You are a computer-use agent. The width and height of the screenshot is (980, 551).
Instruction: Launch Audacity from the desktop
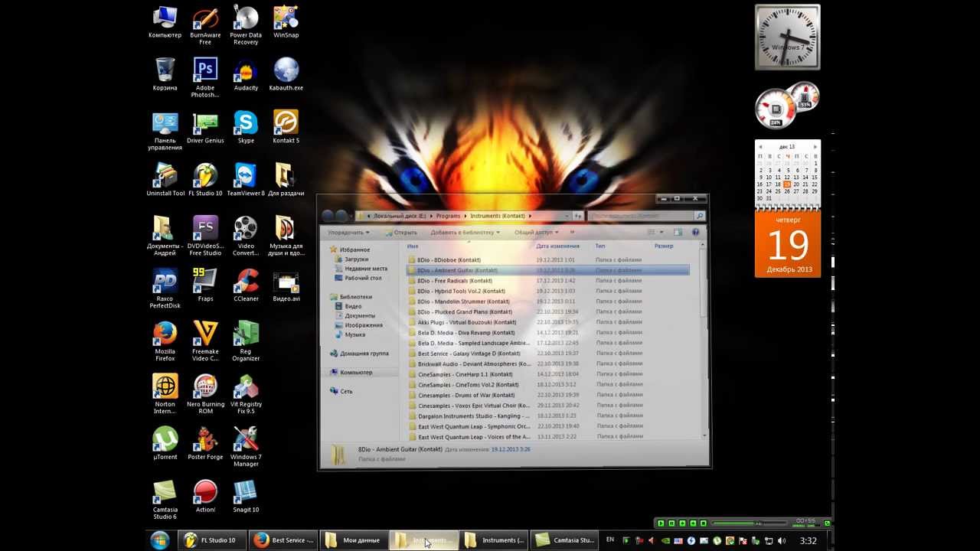pyautogui.click(x=246, y=74)
